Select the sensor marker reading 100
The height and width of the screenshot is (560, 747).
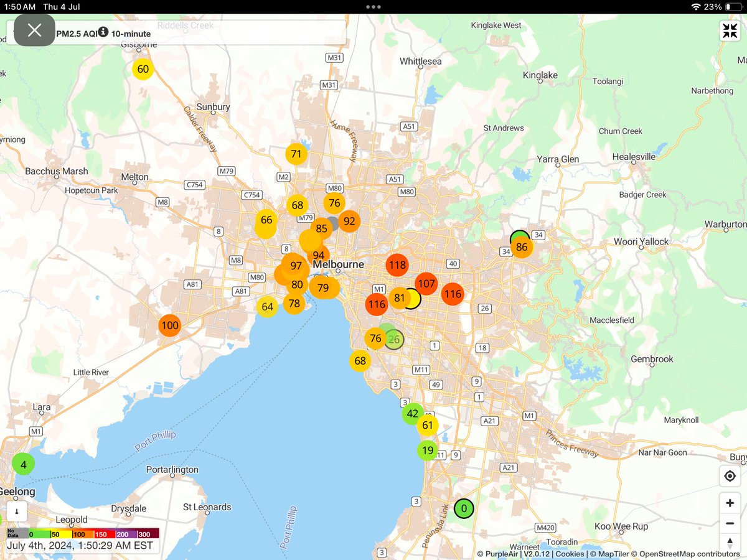(x=169, y=325)
